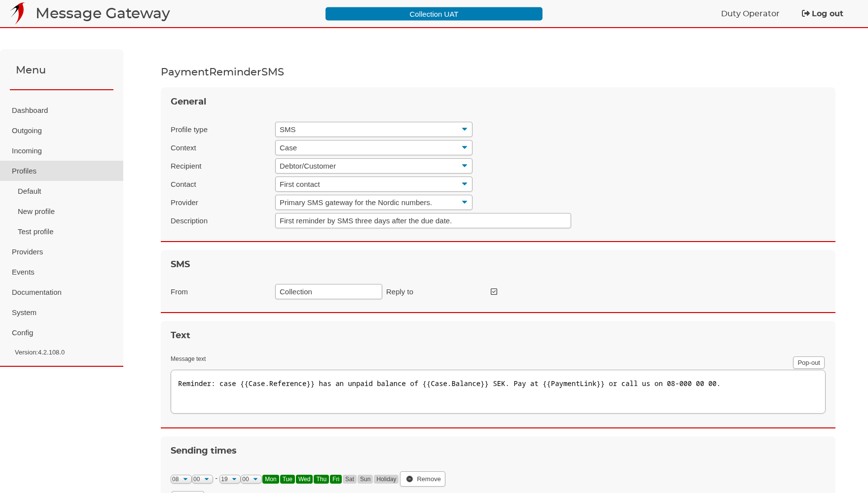
Task: Toggle the Reply to checkbox
Action: tap(494, 292)
